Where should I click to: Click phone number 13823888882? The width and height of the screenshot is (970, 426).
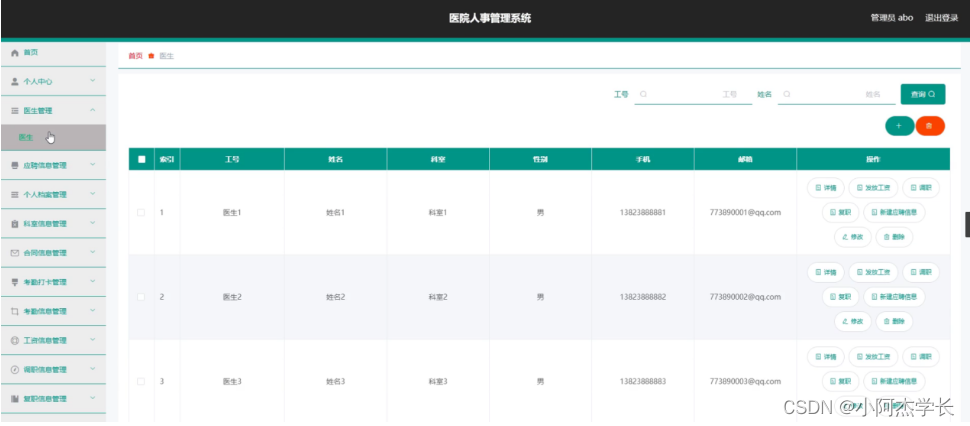pos(643,297)
